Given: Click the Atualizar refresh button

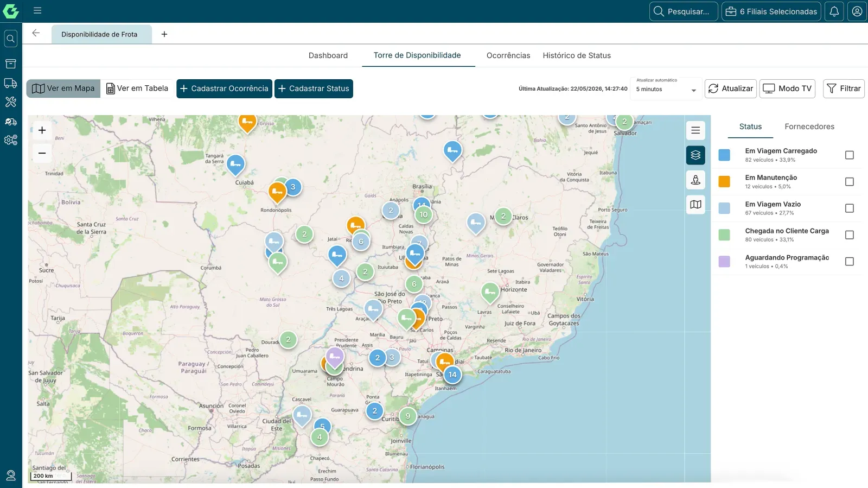Looking at the screenshot, I should [x=731, y=88].
